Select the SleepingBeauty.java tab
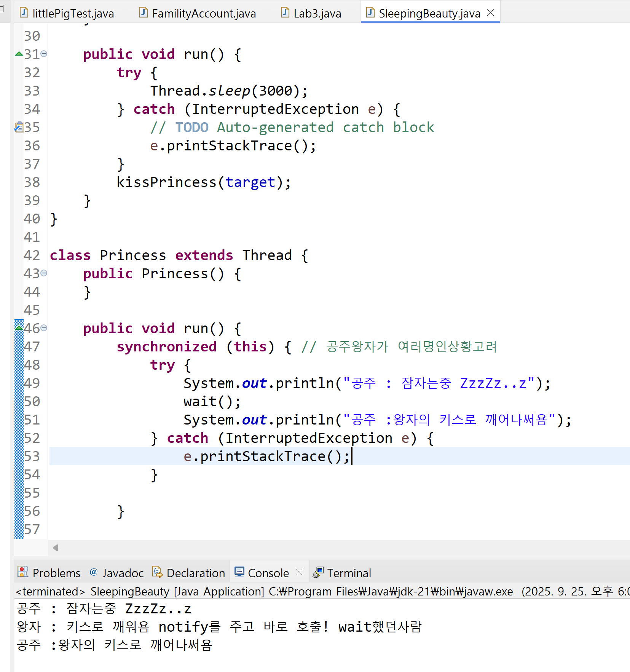The width and height of the screenshot is (630, 672). coord(429,13)
